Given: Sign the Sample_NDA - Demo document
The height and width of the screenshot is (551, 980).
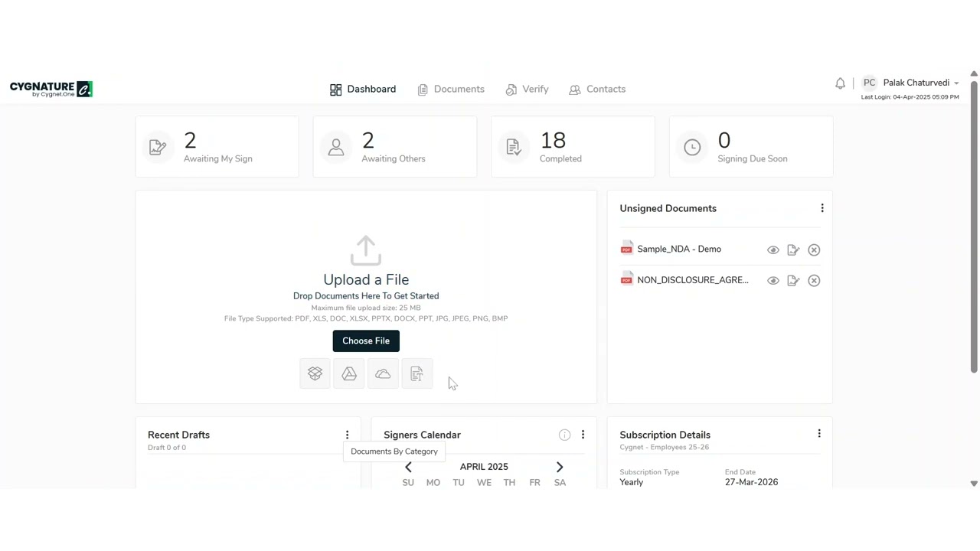Looking at the screenshot, I should (793, 250).
